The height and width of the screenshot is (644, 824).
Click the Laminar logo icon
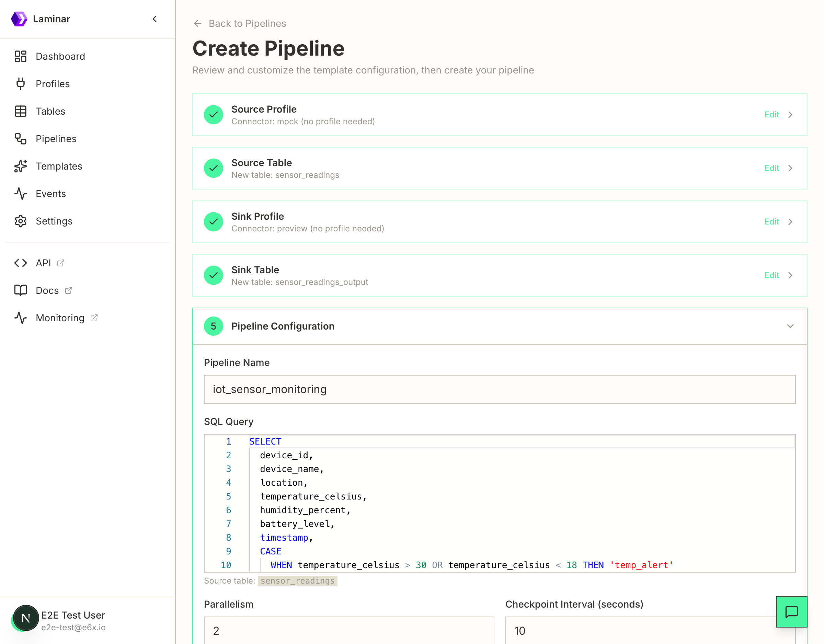pos(19,19)
